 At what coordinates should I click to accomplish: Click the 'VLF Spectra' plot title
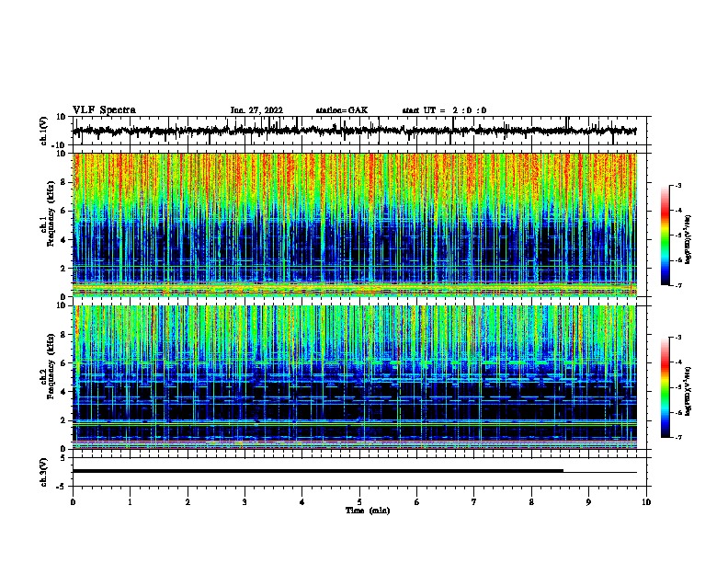tap(104, 110)
